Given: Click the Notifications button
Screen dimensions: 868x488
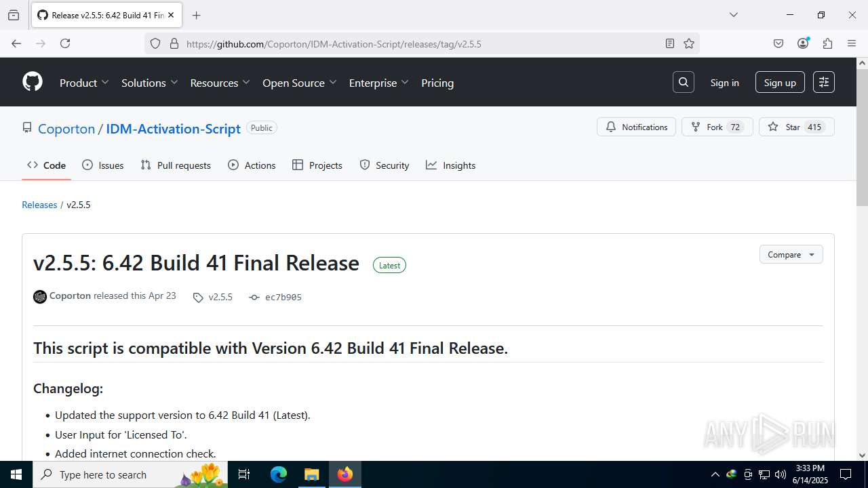Looking at the screenshot, I should point(636,127).
